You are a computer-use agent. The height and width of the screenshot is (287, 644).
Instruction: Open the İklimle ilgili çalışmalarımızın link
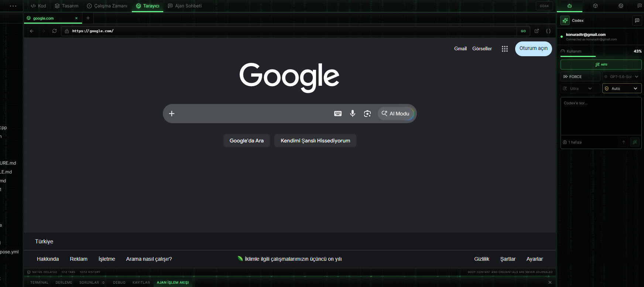click(x=290, y=259)
